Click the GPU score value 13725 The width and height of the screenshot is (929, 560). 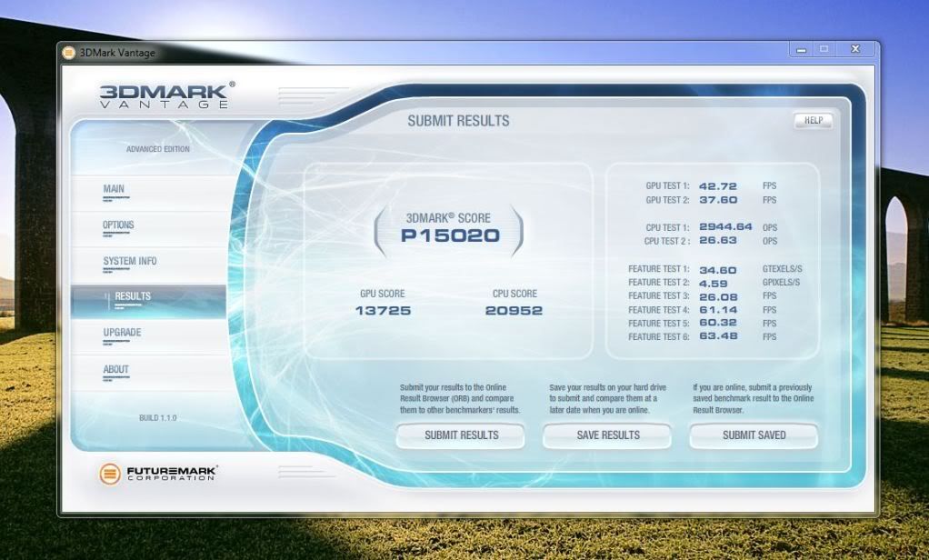383,311
